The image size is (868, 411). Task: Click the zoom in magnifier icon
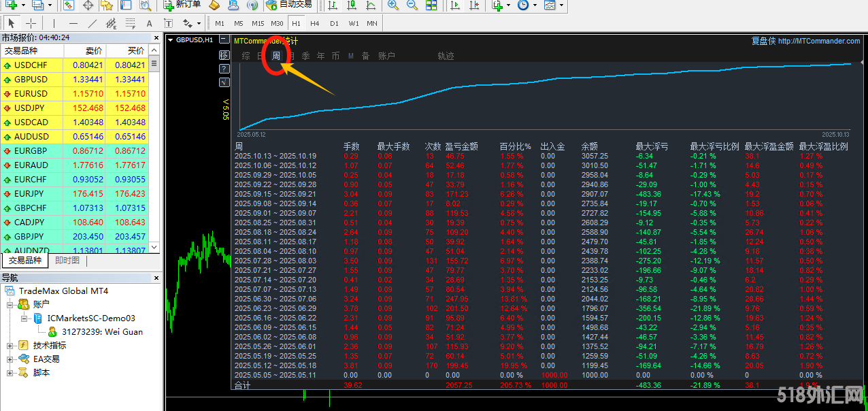[393, 5]
